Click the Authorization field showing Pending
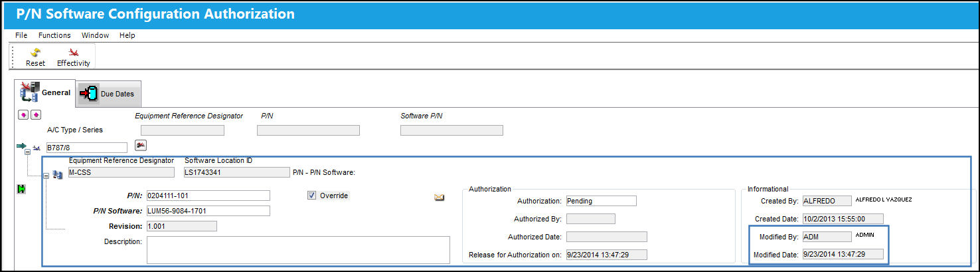 (601, 201)
